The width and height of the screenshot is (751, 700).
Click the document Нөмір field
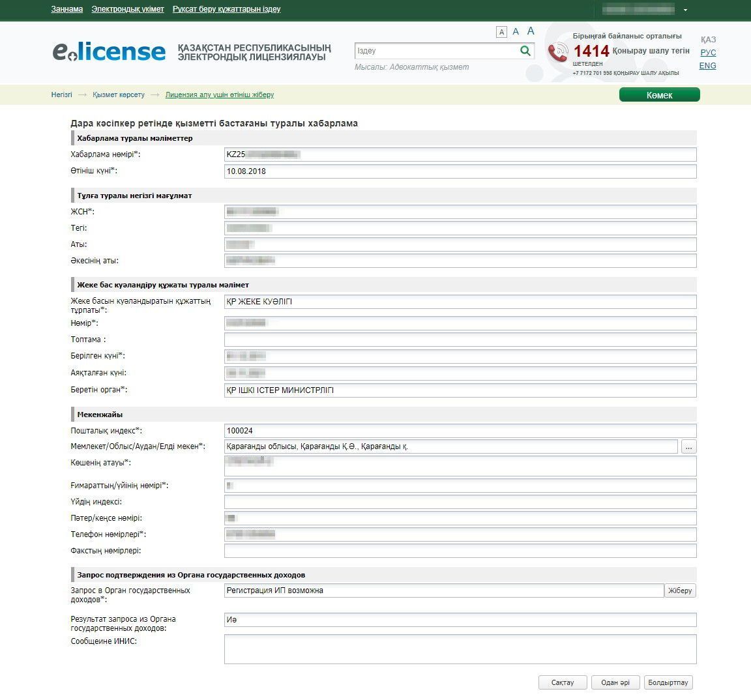[x=460, y=323]
